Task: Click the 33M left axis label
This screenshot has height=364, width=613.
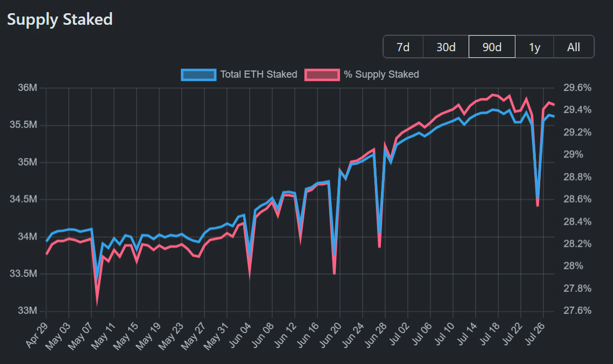Action: (26, 311)
